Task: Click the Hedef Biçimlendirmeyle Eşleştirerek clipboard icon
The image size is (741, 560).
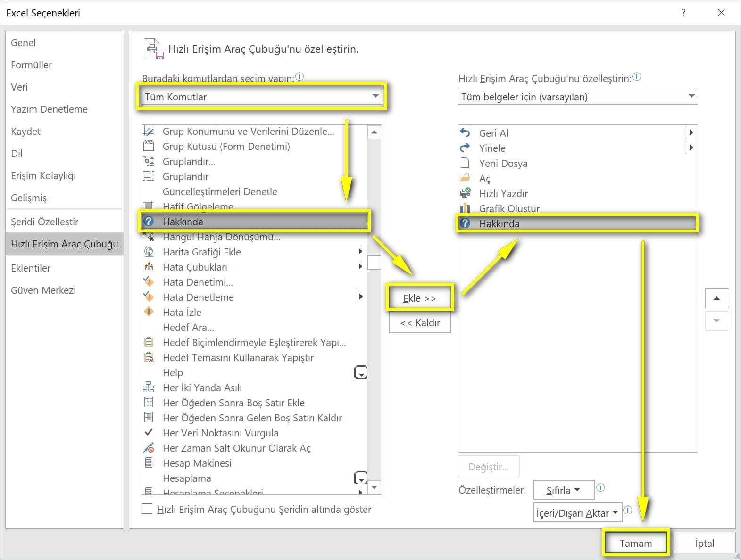Action: coord(149,342)
